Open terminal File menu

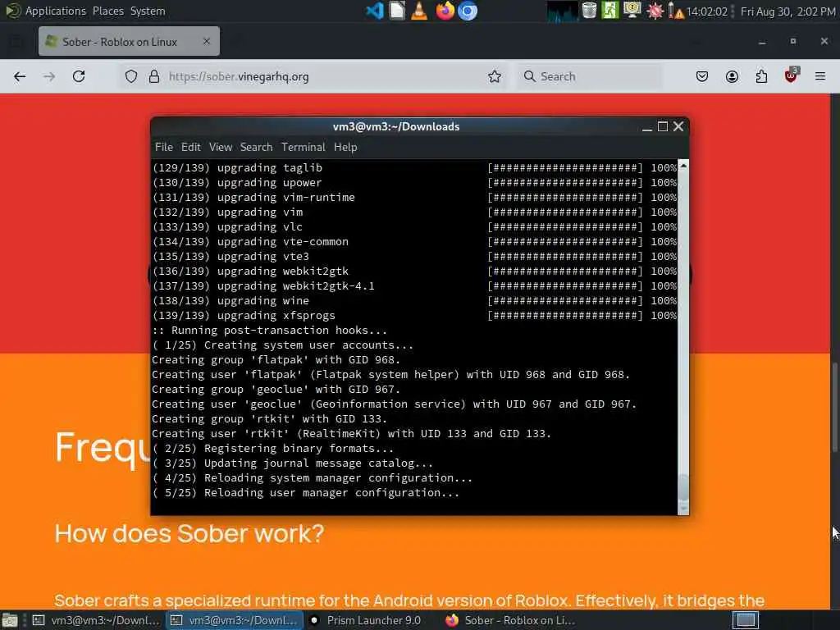pos(164,147)
